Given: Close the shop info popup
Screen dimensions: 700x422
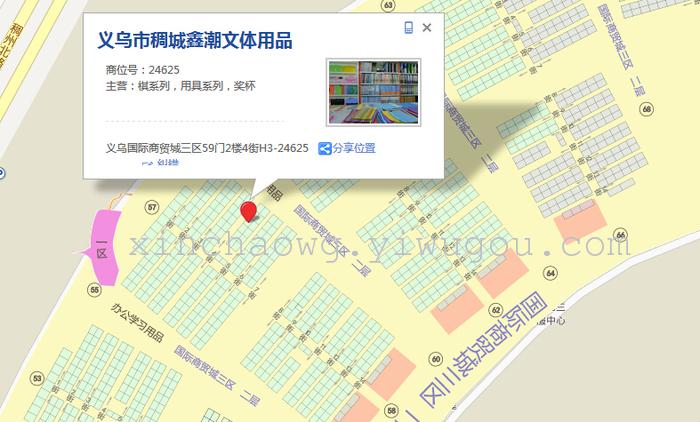Looking at the screenshot, I should (x=427, y=28).
